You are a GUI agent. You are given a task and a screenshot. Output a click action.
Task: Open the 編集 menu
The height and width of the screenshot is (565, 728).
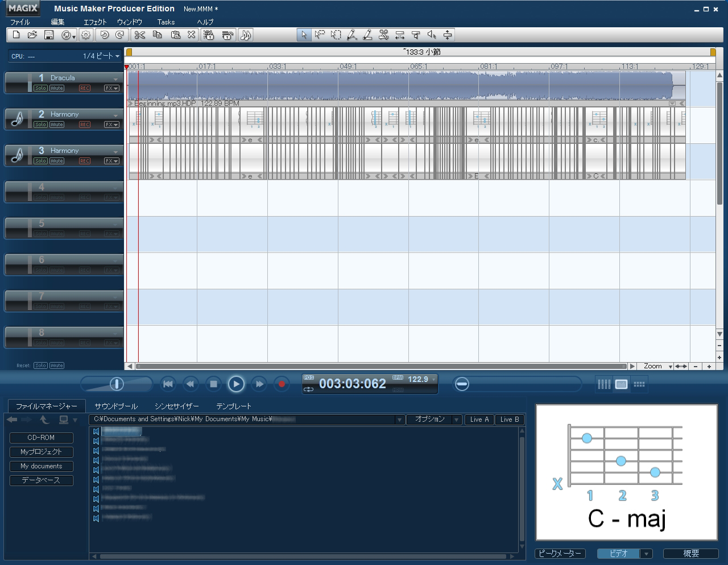pos(57,22)
